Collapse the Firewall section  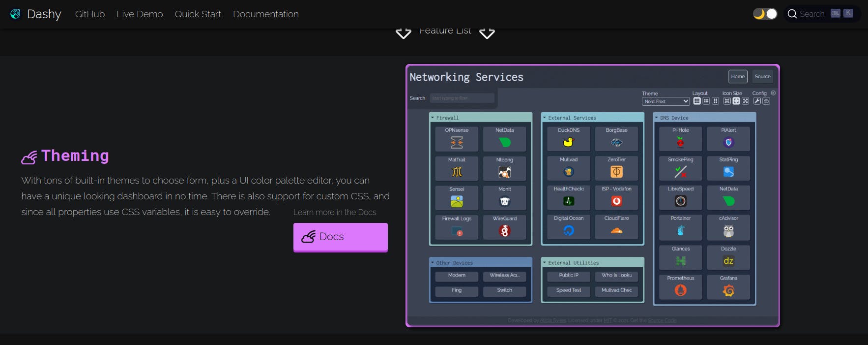pos(481,118)
